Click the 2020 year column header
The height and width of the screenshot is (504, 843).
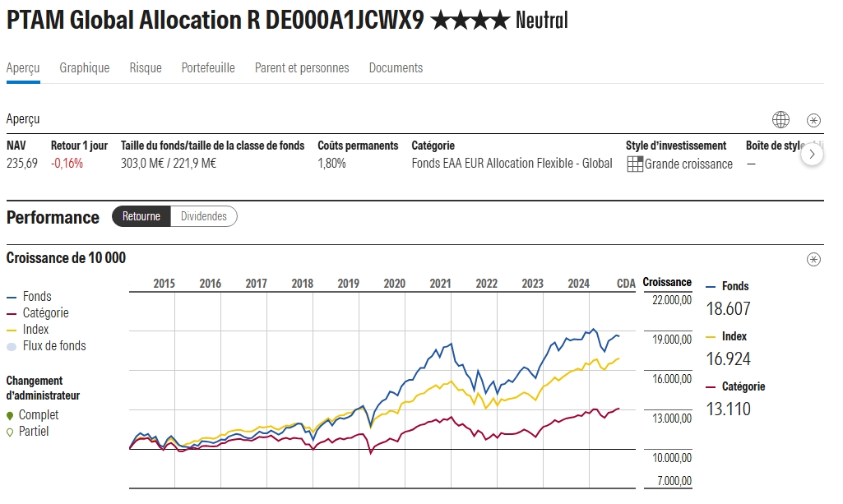click(x=394, y=284)
